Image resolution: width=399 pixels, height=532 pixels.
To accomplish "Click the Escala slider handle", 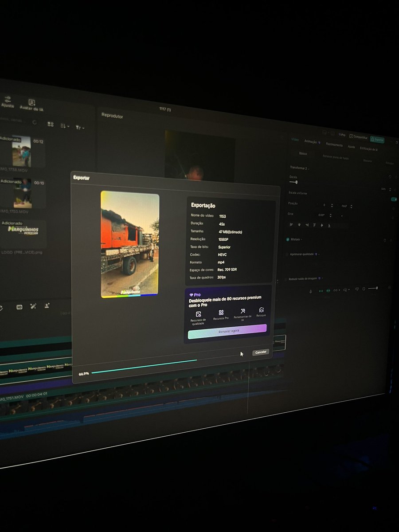I will click(x=296, y=182).
